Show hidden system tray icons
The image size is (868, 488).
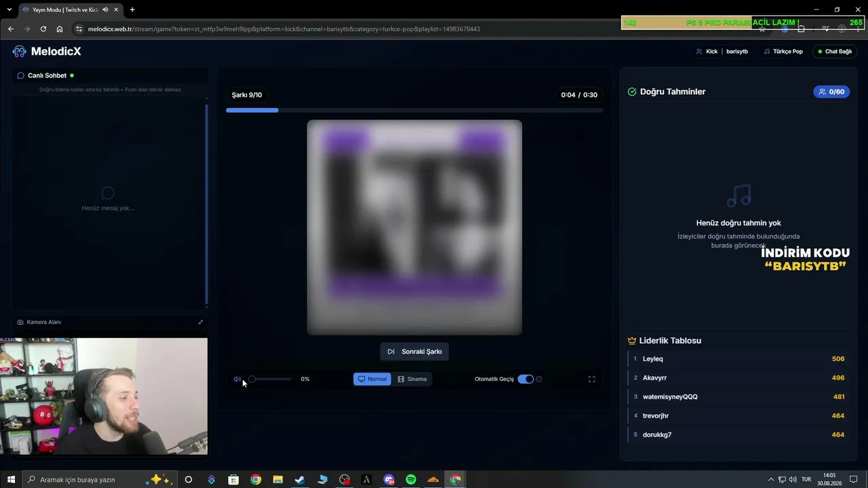tap(770, 480)
